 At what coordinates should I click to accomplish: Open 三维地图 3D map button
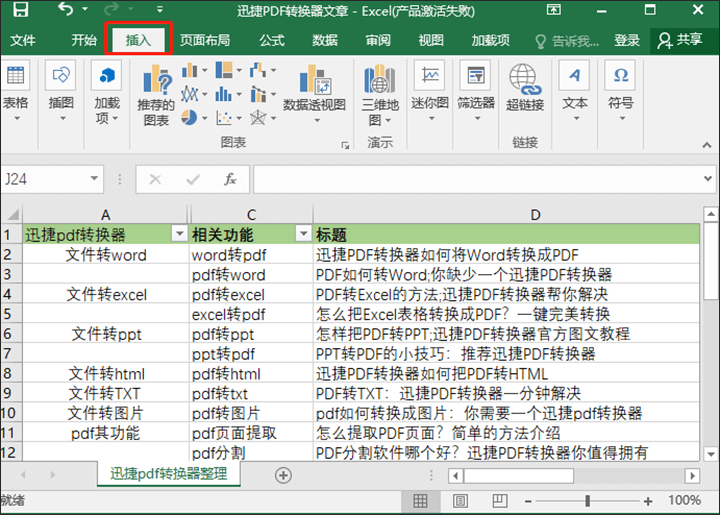[380, 95]
